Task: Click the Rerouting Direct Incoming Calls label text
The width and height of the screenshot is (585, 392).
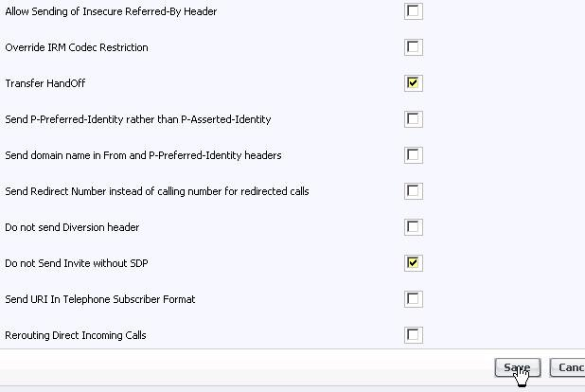Action: [x=76, y=335]
